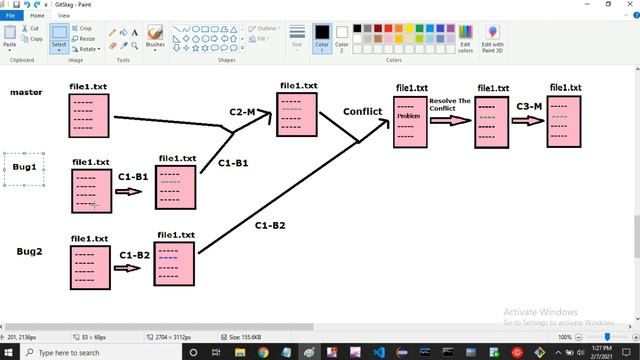Open Visual Studio Code from the taskbar
Viewport: 640px width, 360px height.
378,352
